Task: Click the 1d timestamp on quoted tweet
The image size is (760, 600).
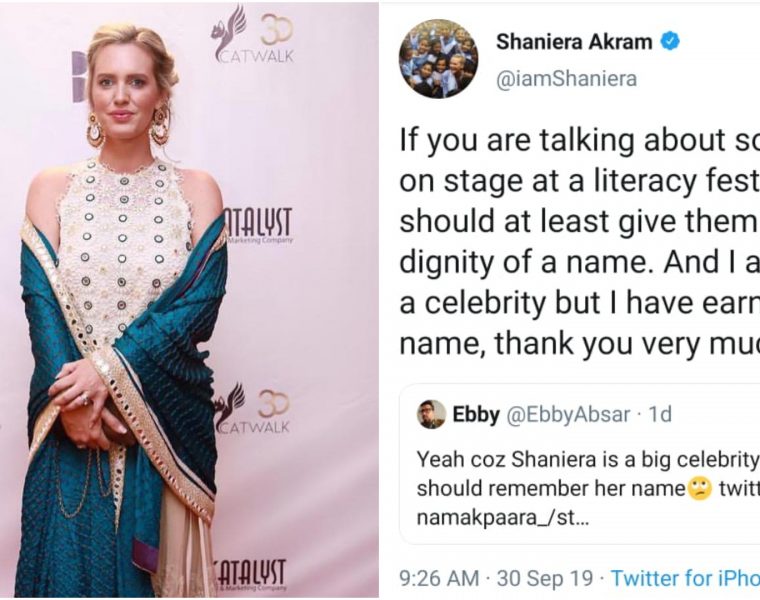Action: [x=660, y=414]
